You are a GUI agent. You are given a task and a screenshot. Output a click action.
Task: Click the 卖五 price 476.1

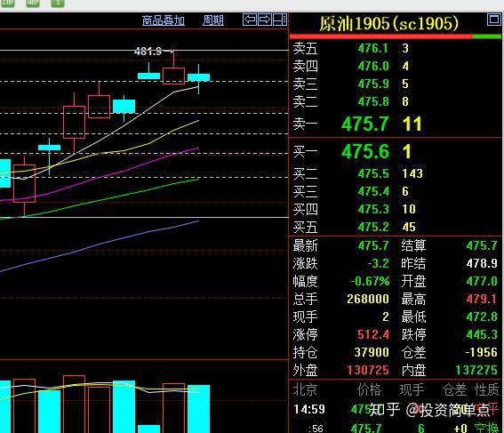click(373, 49)
